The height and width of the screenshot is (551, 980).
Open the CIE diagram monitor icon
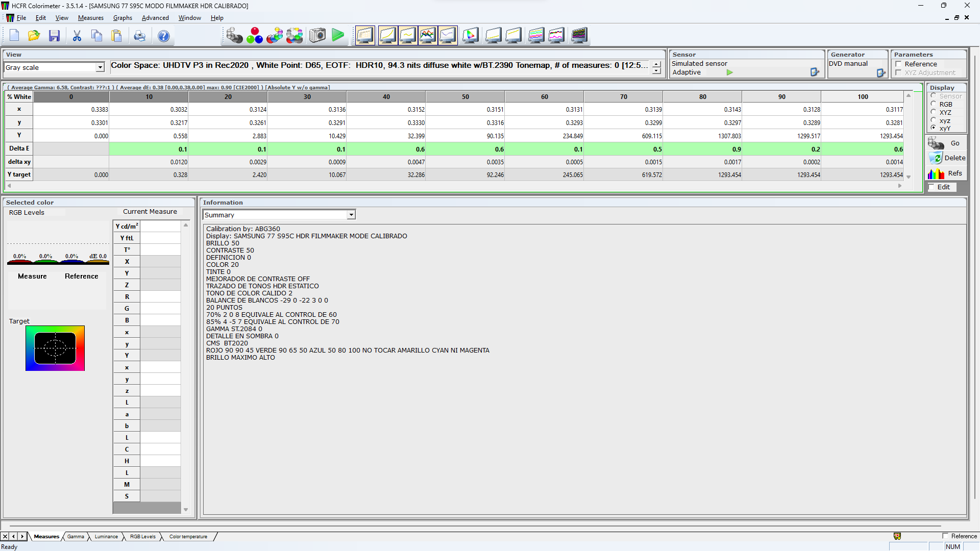pos(471,35)
